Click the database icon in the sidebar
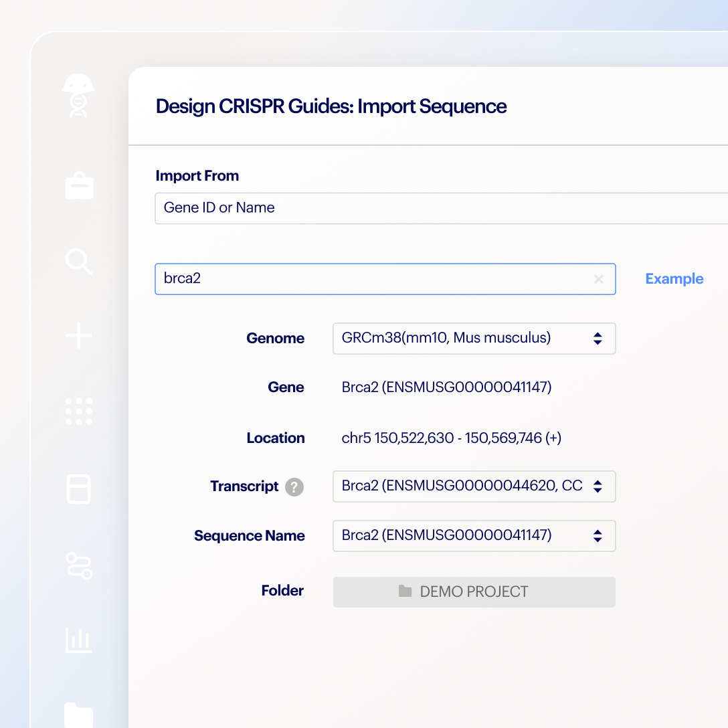The width and height of the screenshot is (728, 728). click(x=78, y=489)
